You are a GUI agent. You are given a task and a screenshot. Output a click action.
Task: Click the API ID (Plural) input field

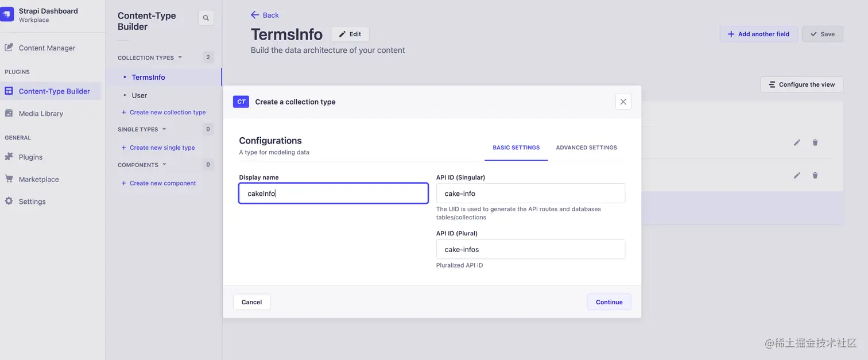(530, 250)
